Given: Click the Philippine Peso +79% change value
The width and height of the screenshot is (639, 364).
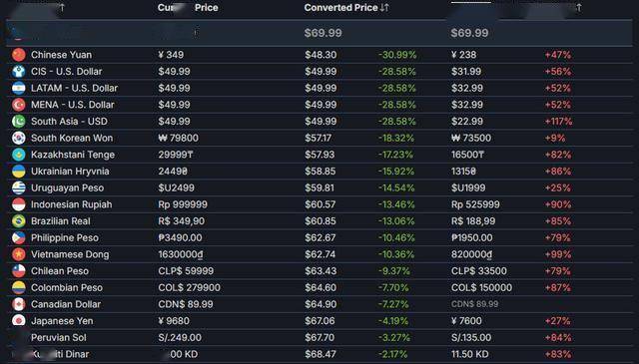Looking at the screenshot, I should (x=558, y=237).
